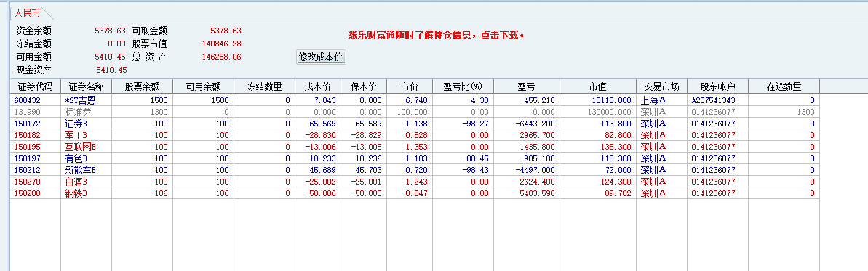Click the 冻结金额 value 0.00

tap(117, 44)
